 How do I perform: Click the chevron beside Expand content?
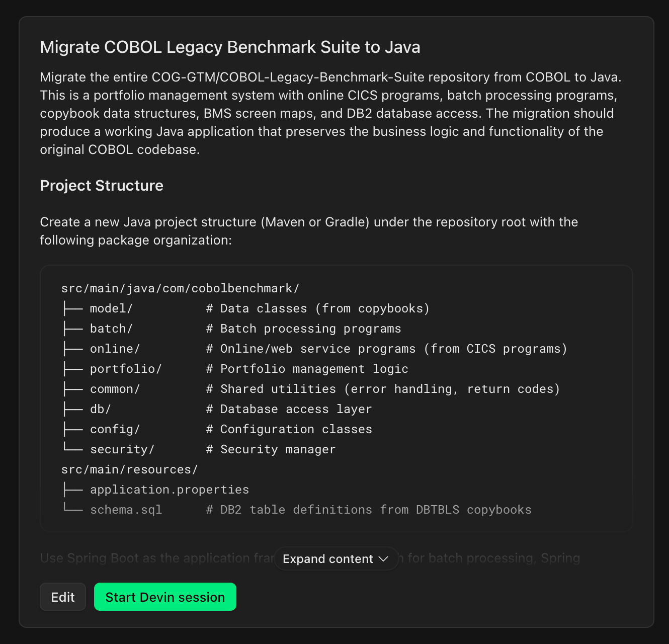tap(383, 559)
